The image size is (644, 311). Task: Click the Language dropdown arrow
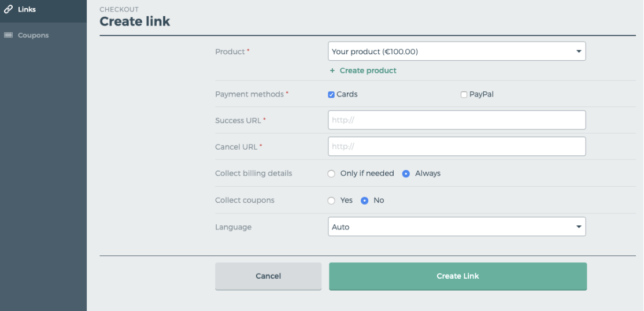click(579, 227)
